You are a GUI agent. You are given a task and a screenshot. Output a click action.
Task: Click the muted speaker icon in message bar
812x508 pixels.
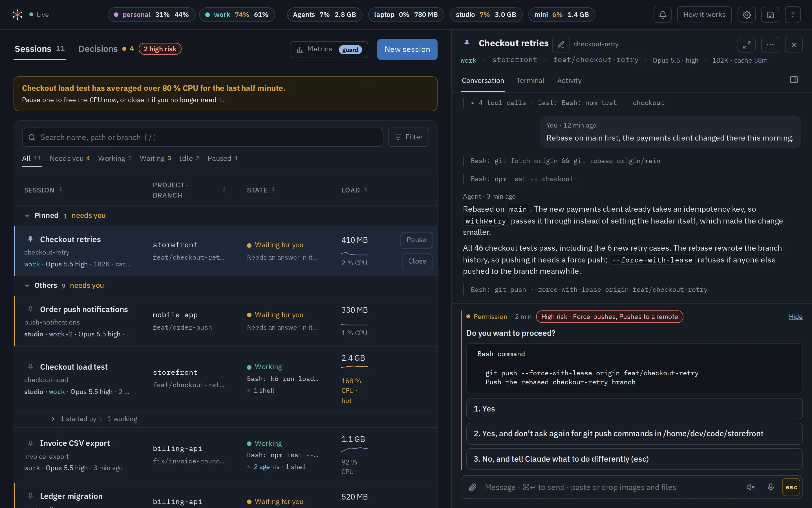pyautogui.click(x=751, y=487)
